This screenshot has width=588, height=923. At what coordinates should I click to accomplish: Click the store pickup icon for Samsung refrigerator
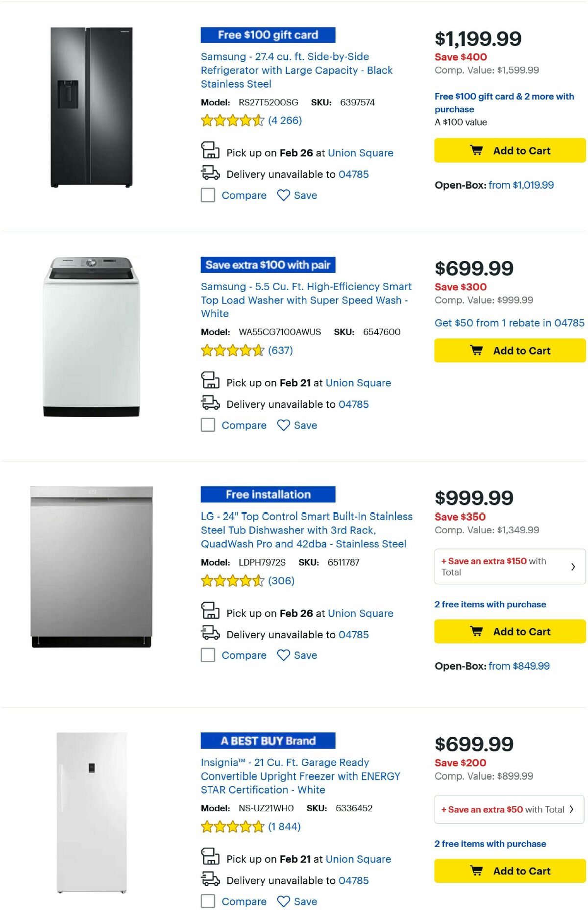(x=210, y=152)
